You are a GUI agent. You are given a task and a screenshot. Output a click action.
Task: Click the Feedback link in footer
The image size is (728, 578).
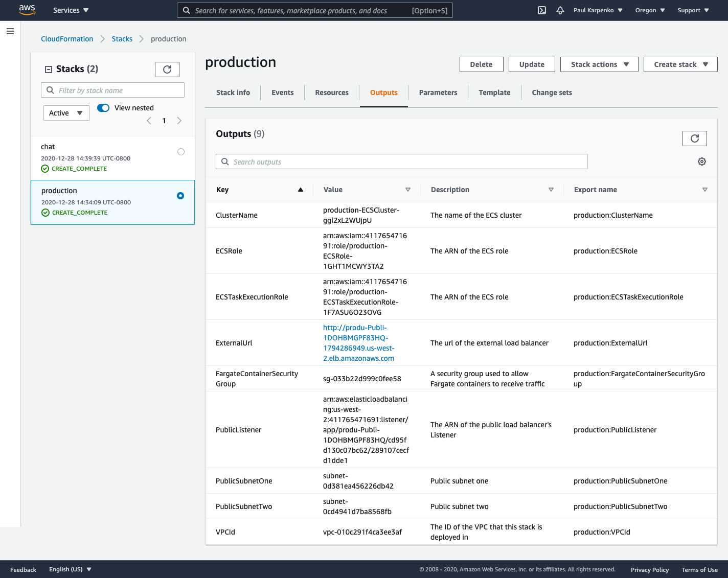click(24, 570)
